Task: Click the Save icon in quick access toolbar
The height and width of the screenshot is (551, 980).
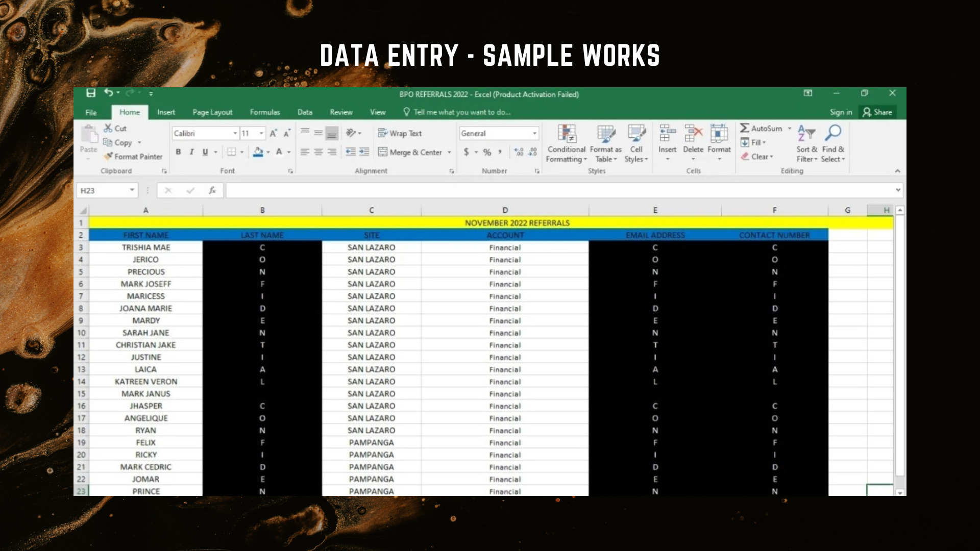Action: pyautogui.click(x=91, y=93)
